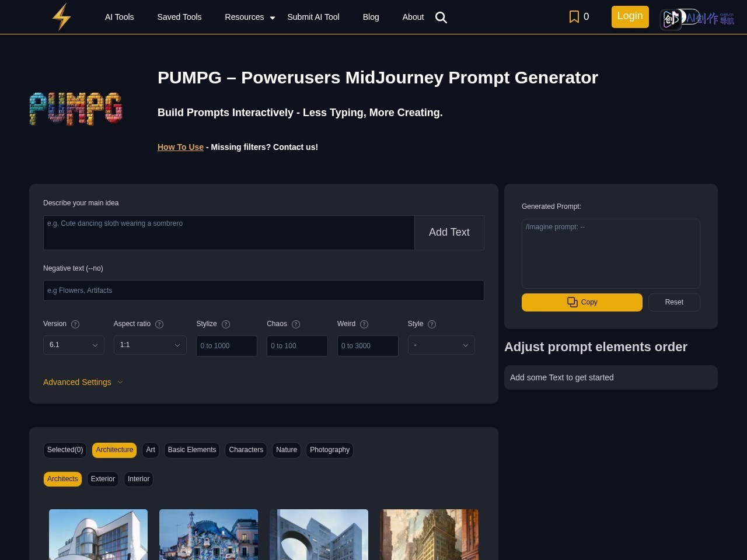Click the Add Text button
This screenshot has width=747, height=560.
coord(449,232)
